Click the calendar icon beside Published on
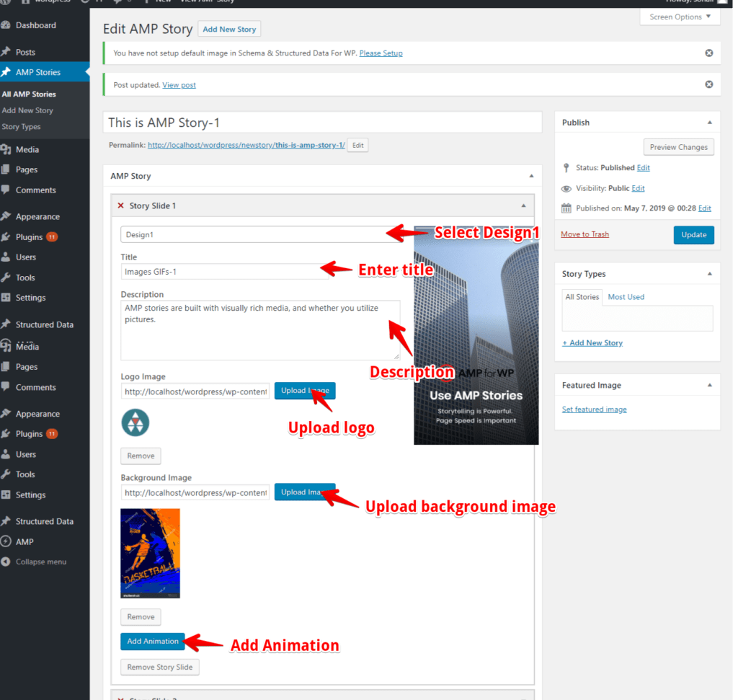738x700 pixels. click(566, 208)
